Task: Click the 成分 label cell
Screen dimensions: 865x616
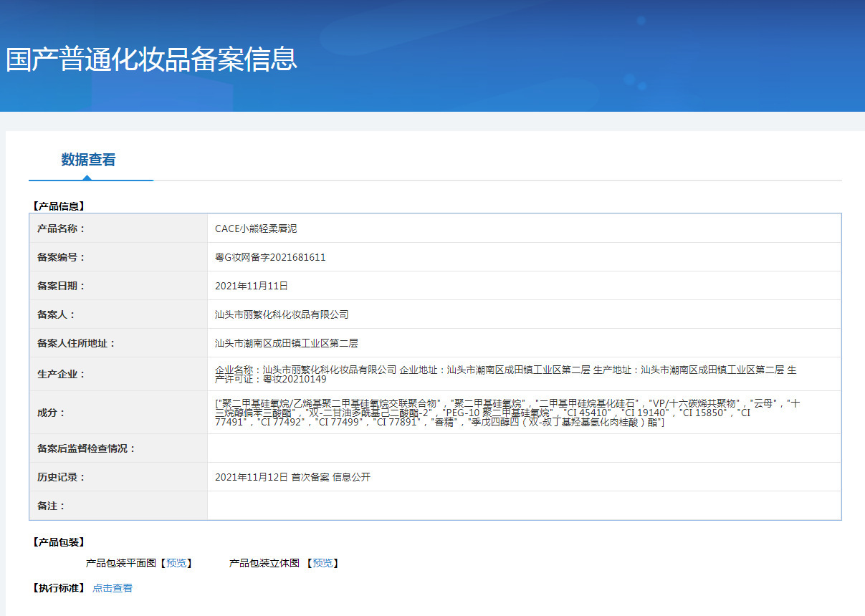Action: pos(118,413)
